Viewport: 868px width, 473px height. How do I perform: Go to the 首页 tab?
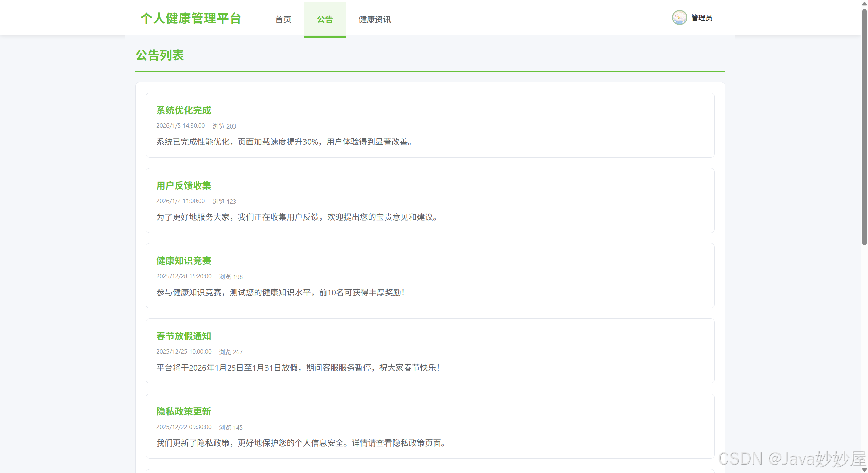pyautogui.click(x=283, y=19)
